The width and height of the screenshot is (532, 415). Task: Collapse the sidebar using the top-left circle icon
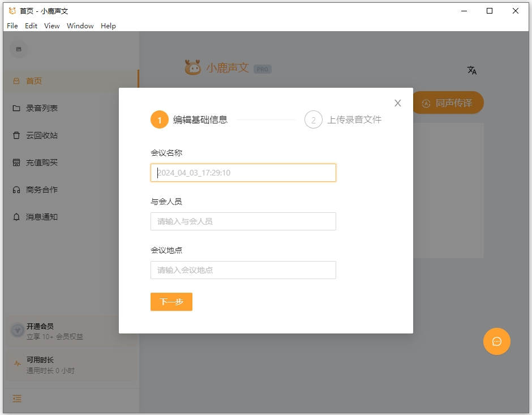click(18, 49)
